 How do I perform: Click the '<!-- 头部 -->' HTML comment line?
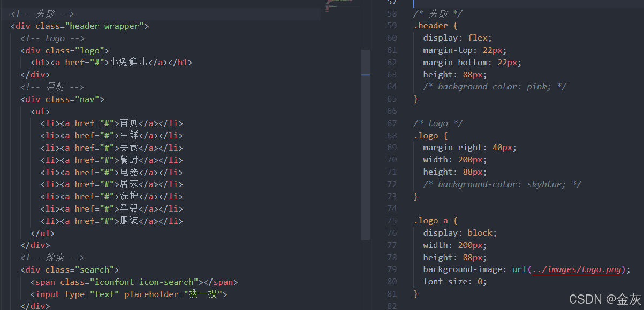click(42, 14)
